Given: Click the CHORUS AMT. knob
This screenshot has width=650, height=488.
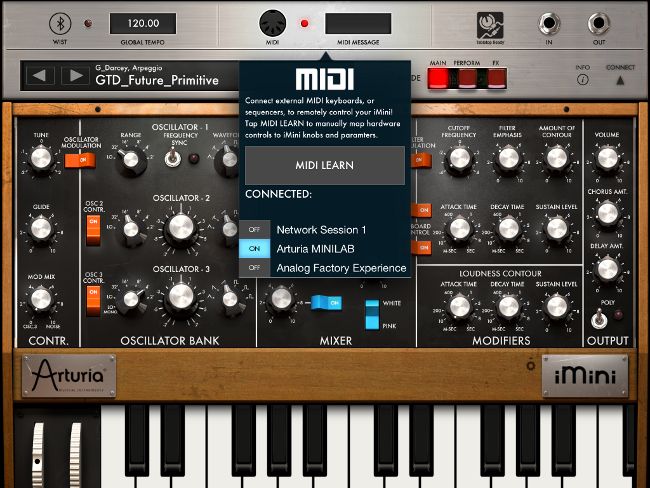Looking at the screenshot, I should tap(607, 214).
